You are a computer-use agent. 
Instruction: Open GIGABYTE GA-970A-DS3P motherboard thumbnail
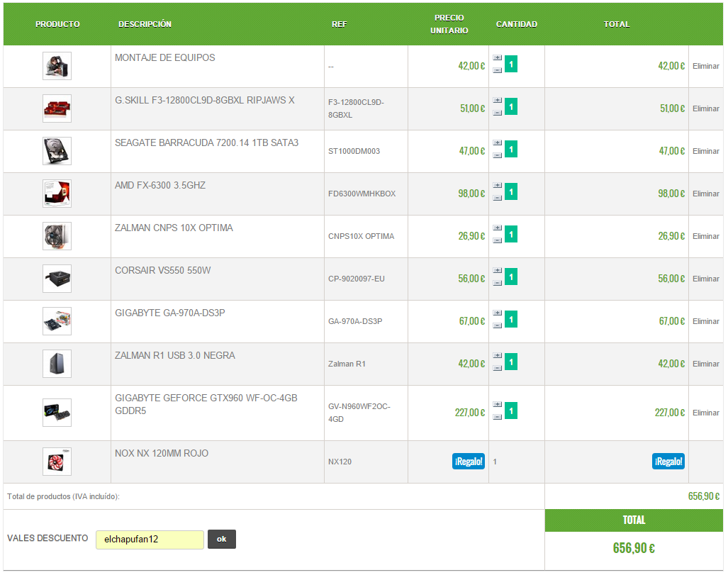[x=57, y=321]
